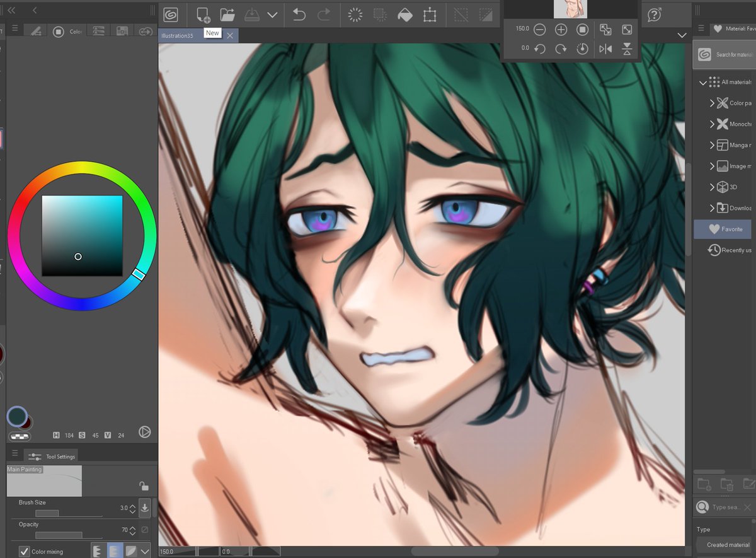
Task: Click the Opacity value stepper arrows
Action: (132, 530)
